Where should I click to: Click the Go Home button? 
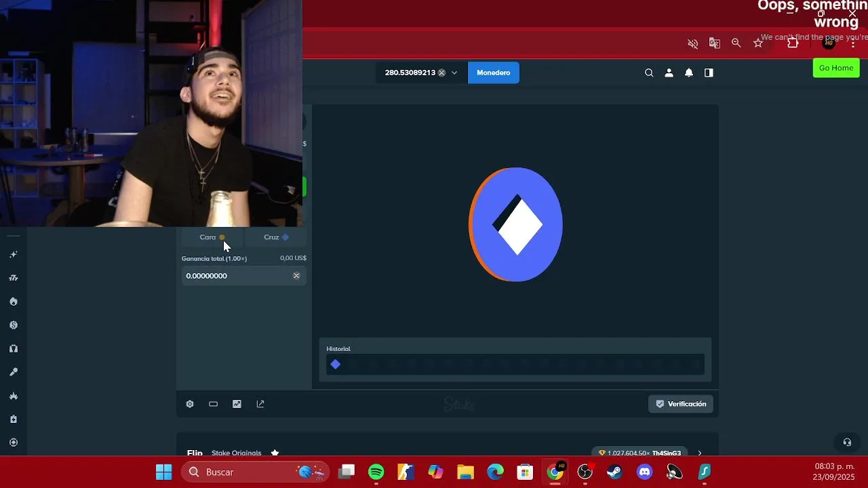click(x=836, y=68)
